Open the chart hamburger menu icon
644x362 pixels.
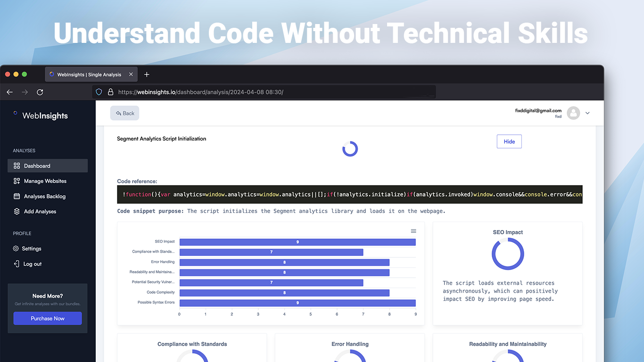click(x=413, y=231)
